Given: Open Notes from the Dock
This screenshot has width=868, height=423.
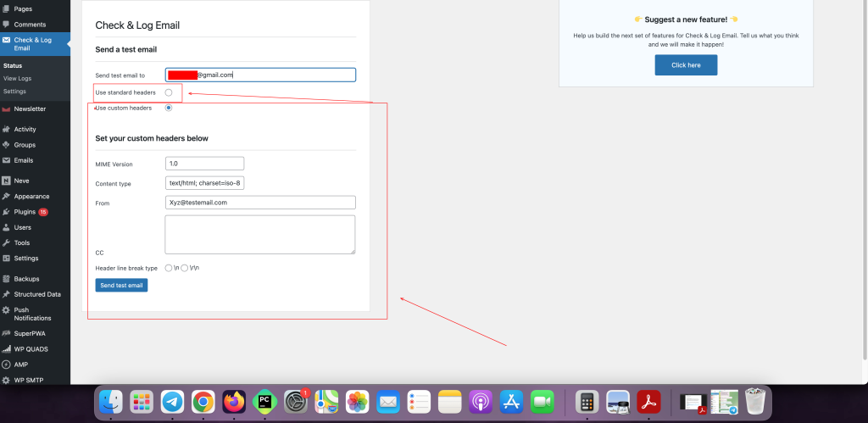Looking at the screenshot, I should pyautogui.click(x=449, y=402).
